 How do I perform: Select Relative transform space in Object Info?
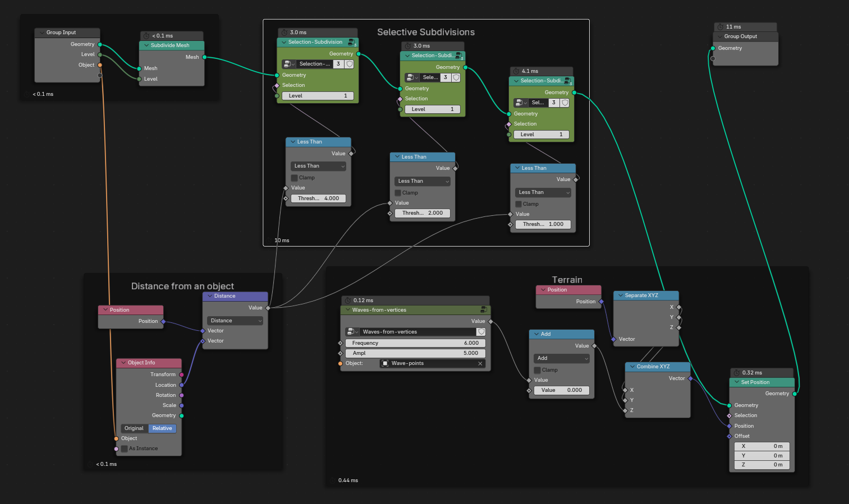tap(163, 428)
